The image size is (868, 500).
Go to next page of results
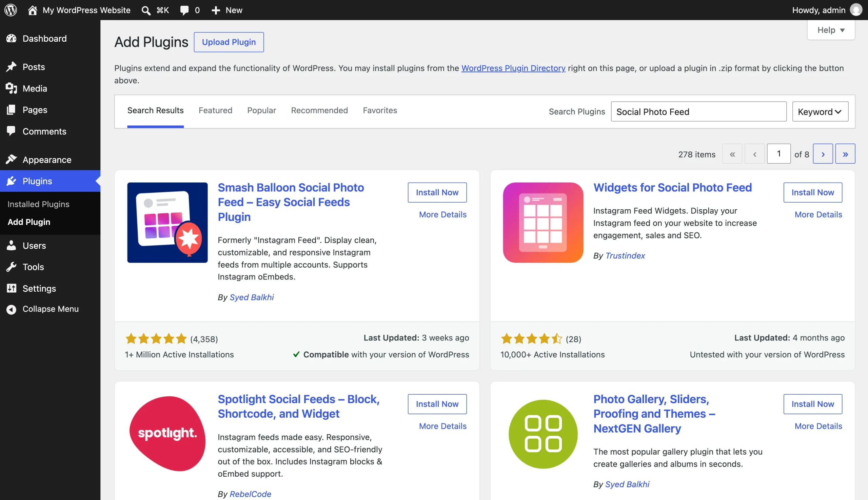823,154
